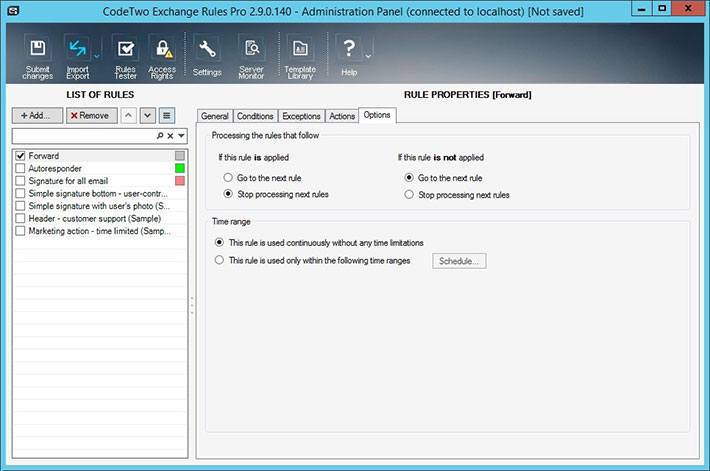The image size is (710, 471).
Task: Move selected rule down
Action: tap(148, 115)
